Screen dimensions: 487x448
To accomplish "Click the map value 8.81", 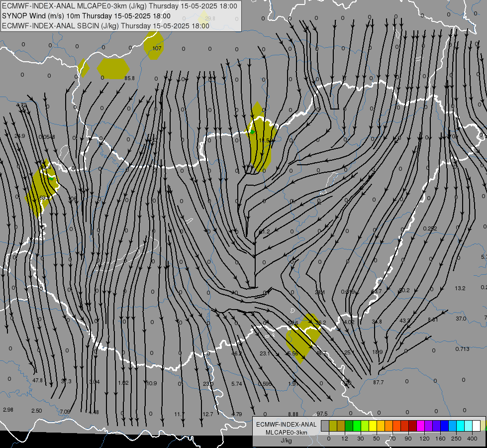I will [x=433, y=320].
